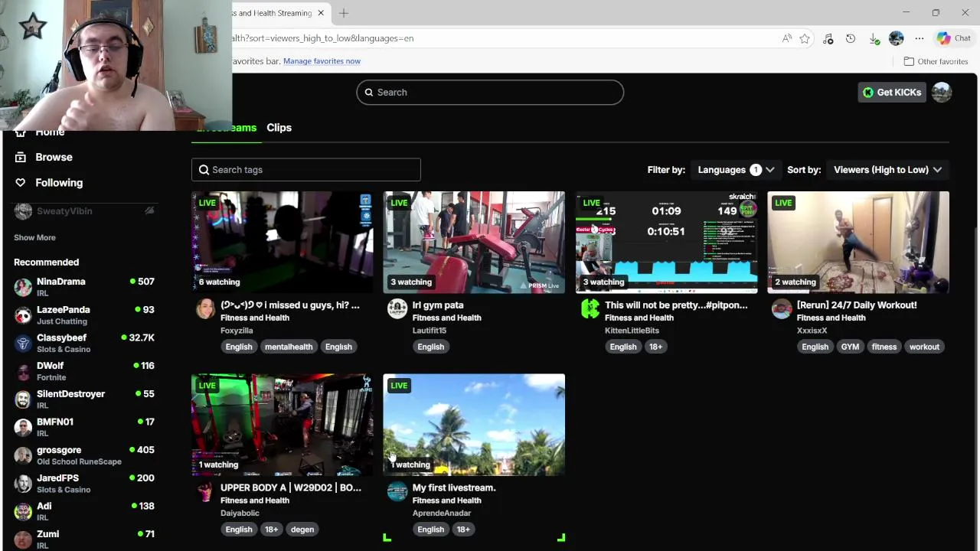Open JaredFPS recommended channel
The width and height of the screenshot is (980, 551).
pos(84,484)
